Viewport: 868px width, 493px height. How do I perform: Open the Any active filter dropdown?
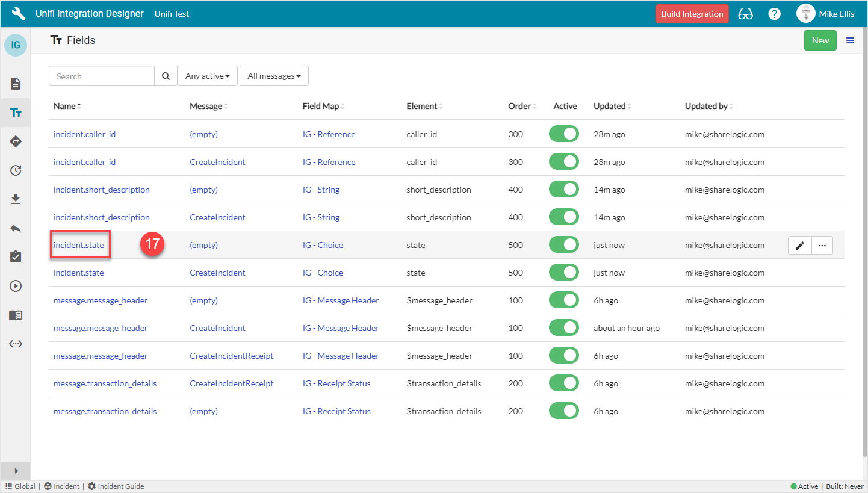pyautogui.click(x=208, y=76)
